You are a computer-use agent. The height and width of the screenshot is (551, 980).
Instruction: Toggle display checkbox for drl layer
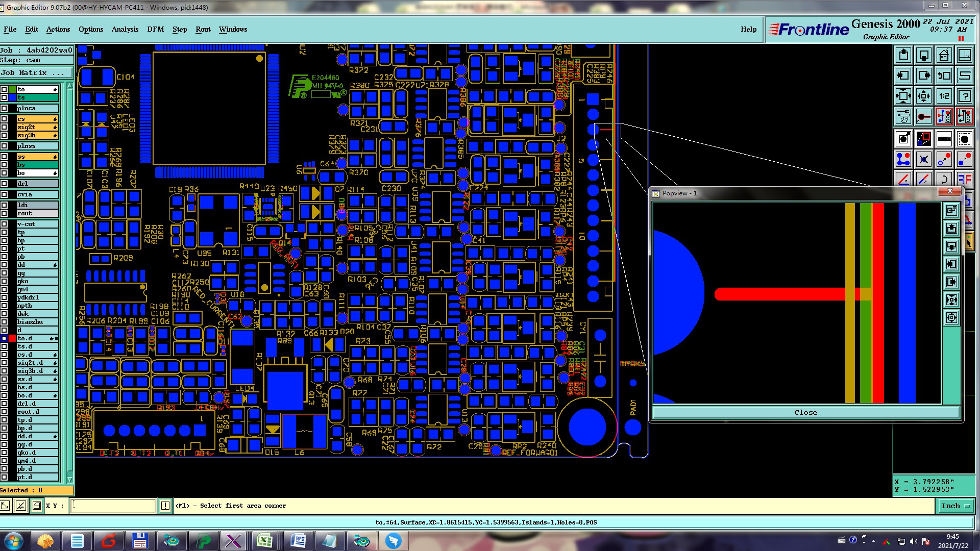tap(4, 184)
